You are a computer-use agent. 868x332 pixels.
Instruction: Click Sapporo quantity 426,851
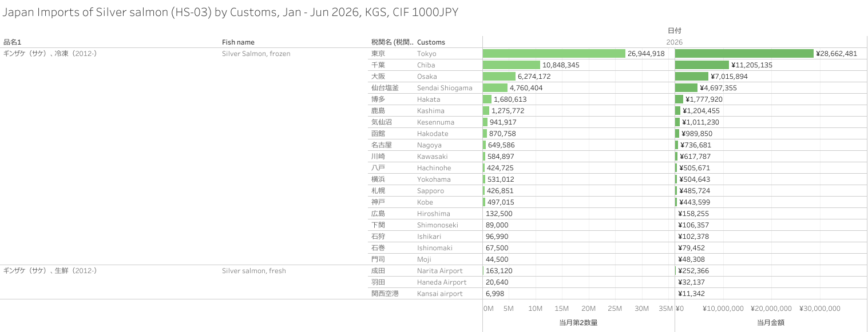(501, 191)
